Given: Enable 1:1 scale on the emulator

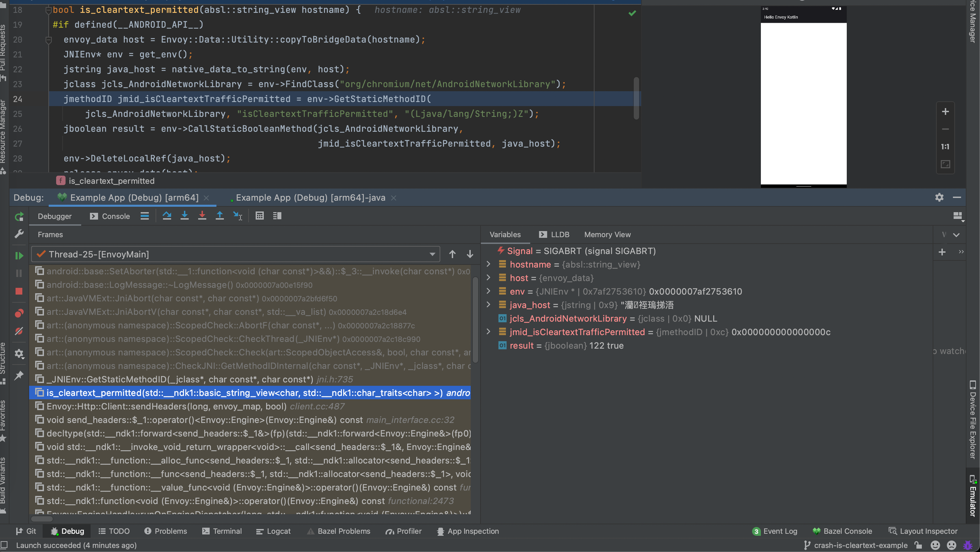Looking at the screenshot, I should 946,147.
